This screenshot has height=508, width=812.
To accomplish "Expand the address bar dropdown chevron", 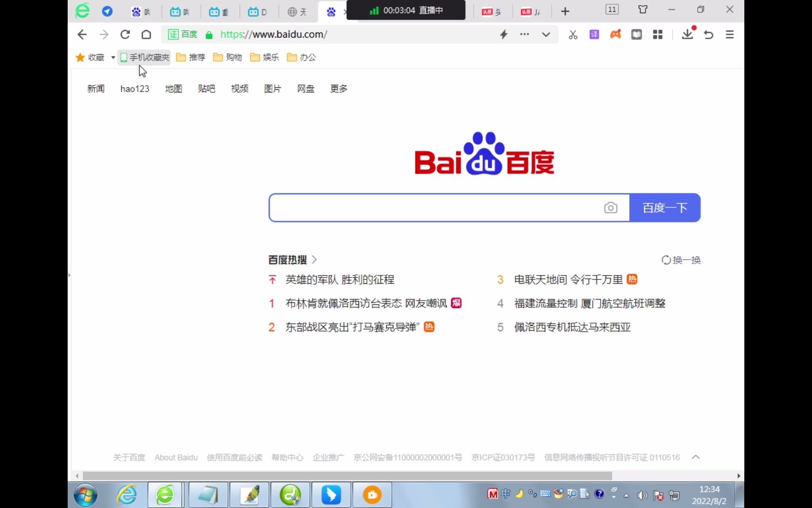I will click(546, 34).
